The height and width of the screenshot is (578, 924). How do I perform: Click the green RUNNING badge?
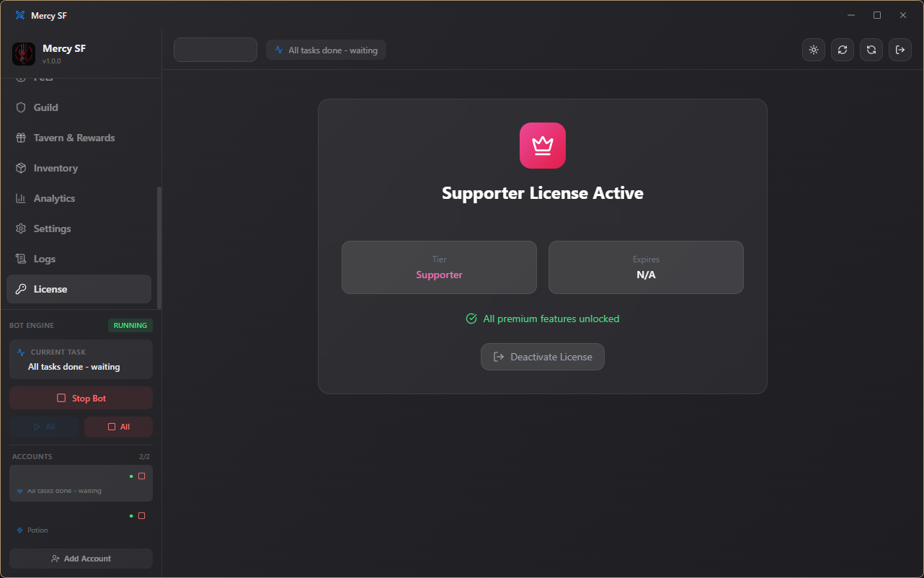coord(130,325)
